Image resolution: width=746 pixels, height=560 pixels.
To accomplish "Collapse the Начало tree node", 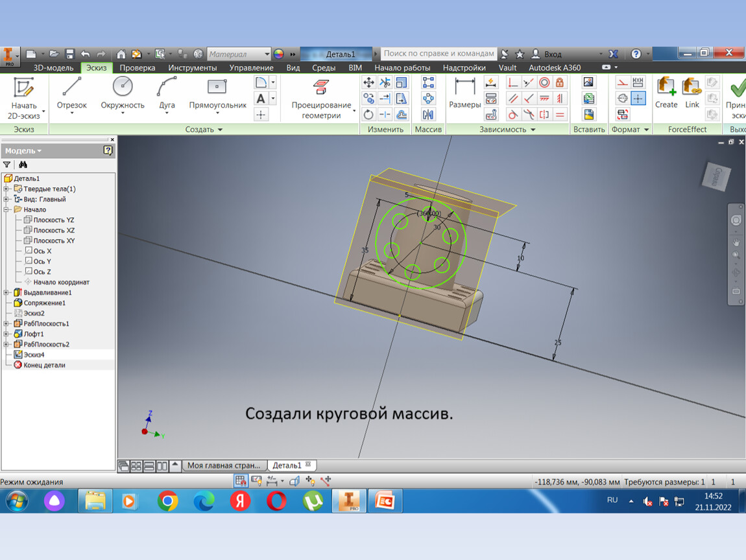I will tap(6, 209).
